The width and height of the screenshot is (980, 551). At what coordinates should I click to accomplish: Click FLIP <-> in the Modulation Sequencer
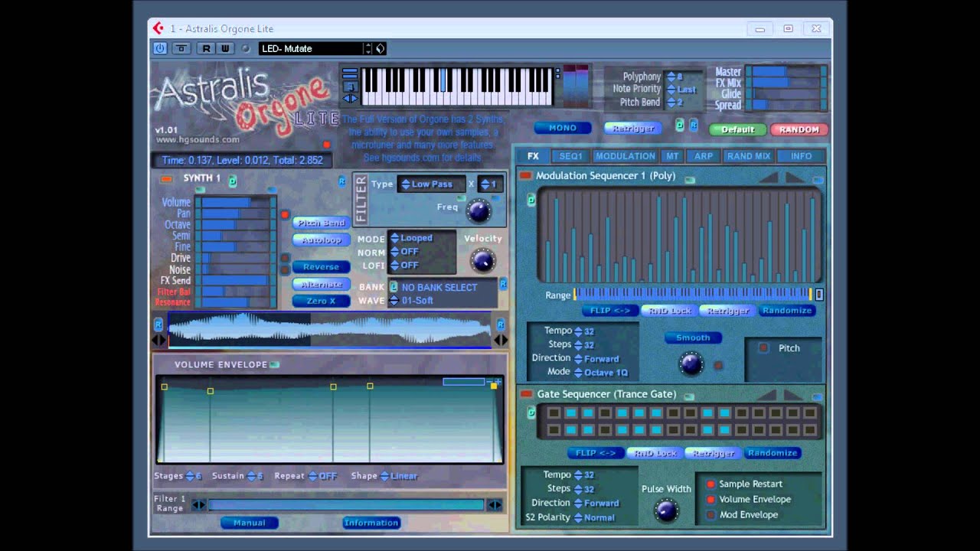click(x=610, y=311)
